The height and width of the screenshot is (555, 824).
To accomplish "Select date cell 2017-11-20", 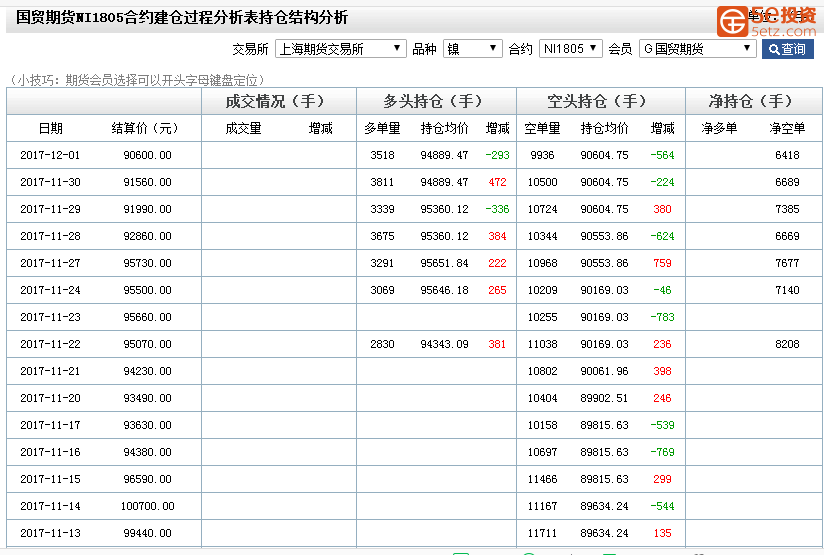I will pyautogui.click(x=50, y=398).
